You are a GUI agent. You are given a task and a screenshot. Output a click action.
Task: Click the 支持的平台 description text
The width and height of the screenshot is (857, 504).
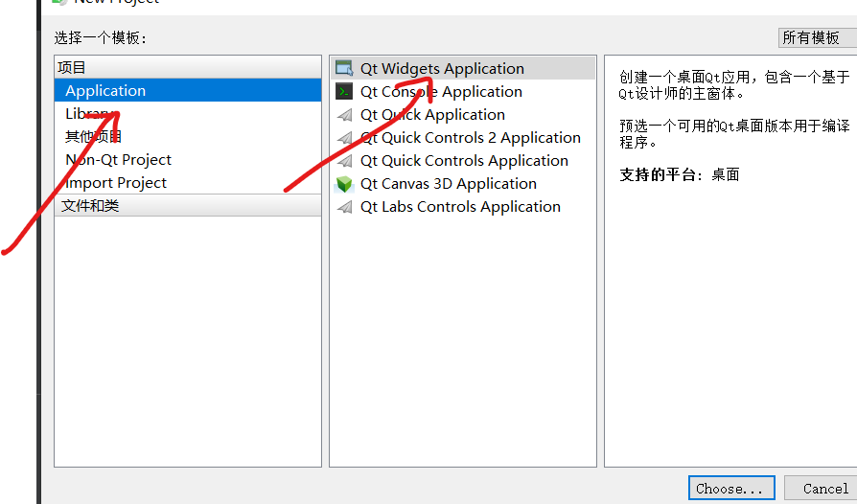680,174
